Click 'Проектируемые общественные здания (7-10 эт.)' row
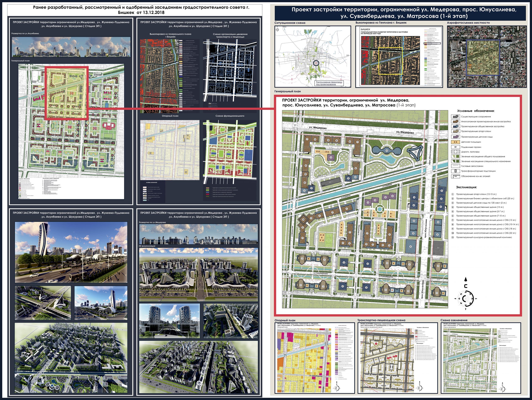Image resolution: width=532 pixels, height=400 pixels. tap(481, 216)
